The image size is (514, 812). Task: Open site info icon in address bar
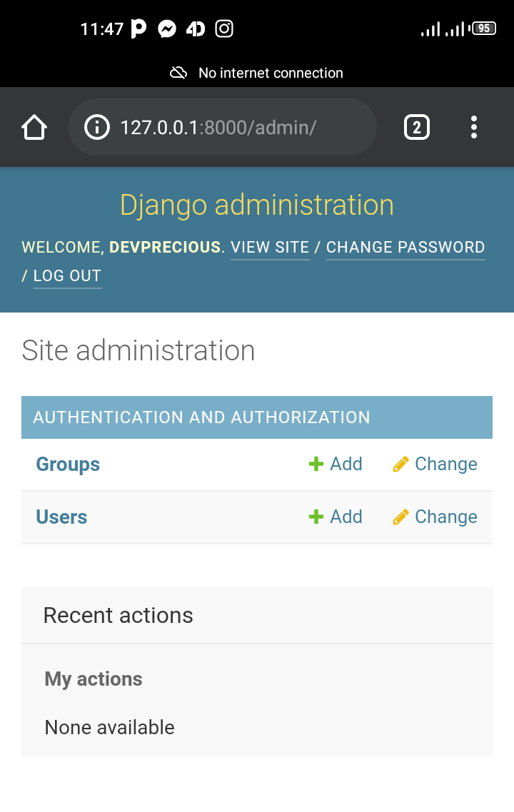click(x=97, y=128)
